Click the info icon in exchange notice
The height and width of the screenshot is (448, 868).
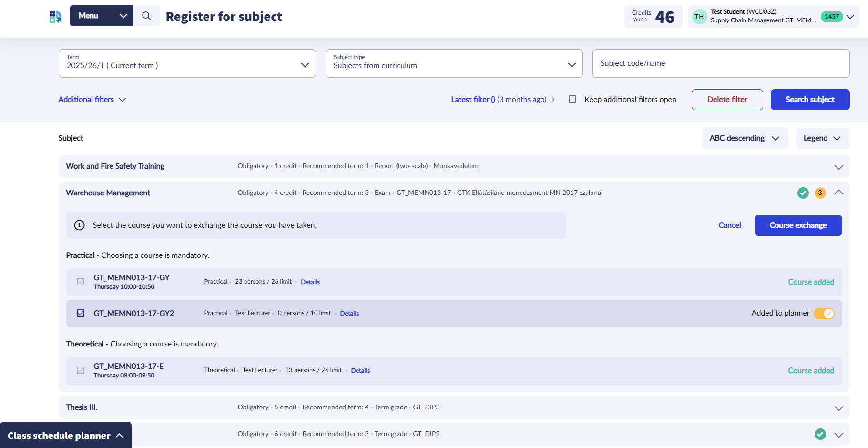(x=80, y=225)
